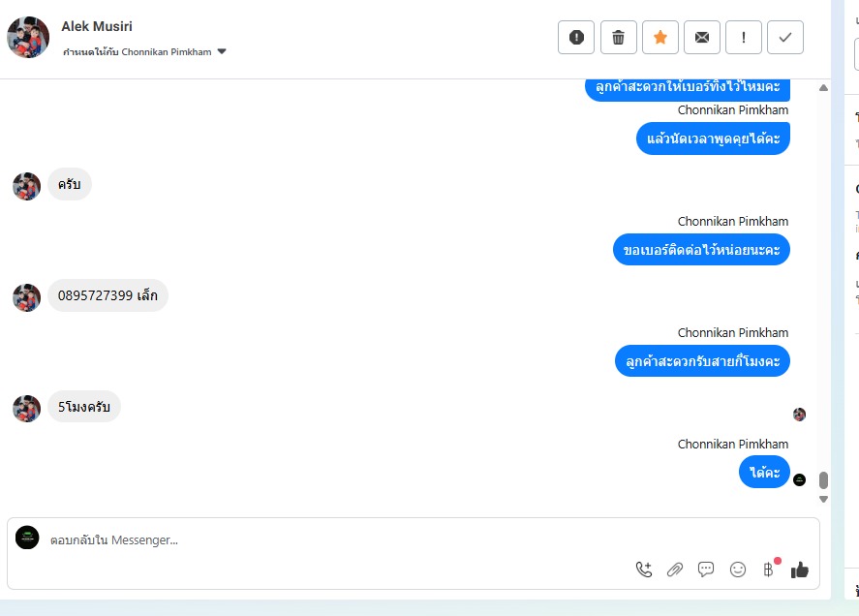Image resolution: width=859 pixels, height=616 pixels.
Task: Open the emoji picker smiley icon
Action: pyautogui.click(x=737, y=570)
